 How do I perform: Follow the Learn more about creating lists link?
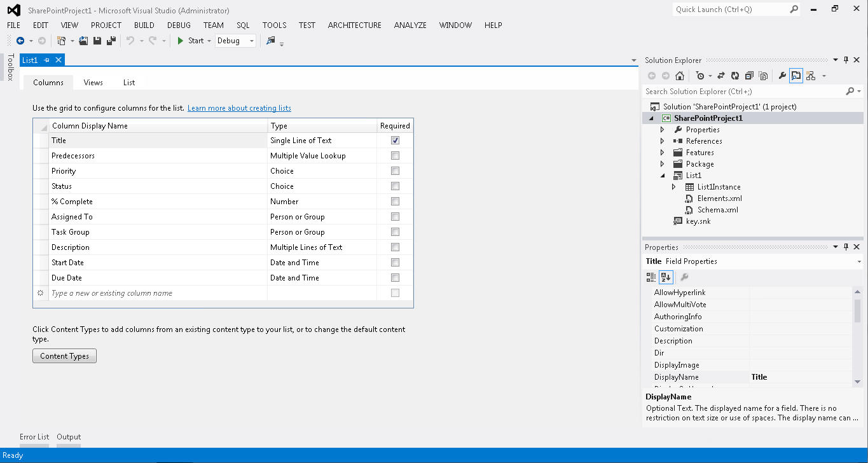pyautogui.click(x=239, y=108)
